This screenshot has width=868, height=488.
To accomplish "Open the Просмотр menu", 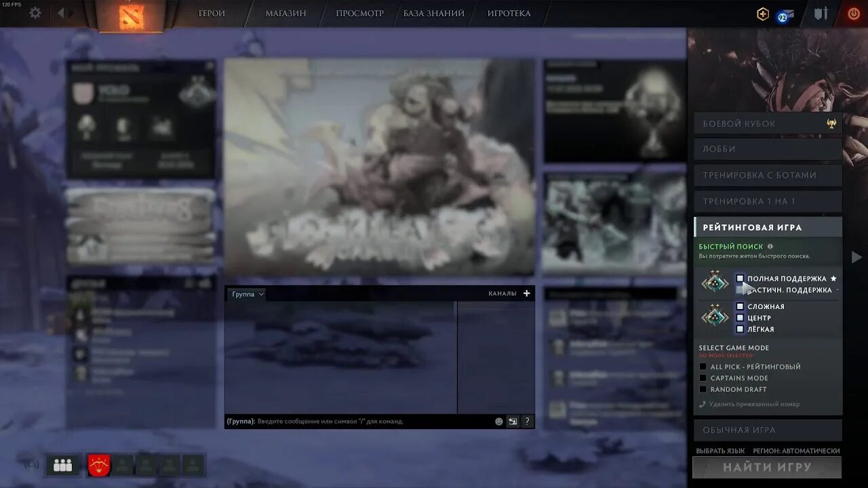I will coord(360,14).
